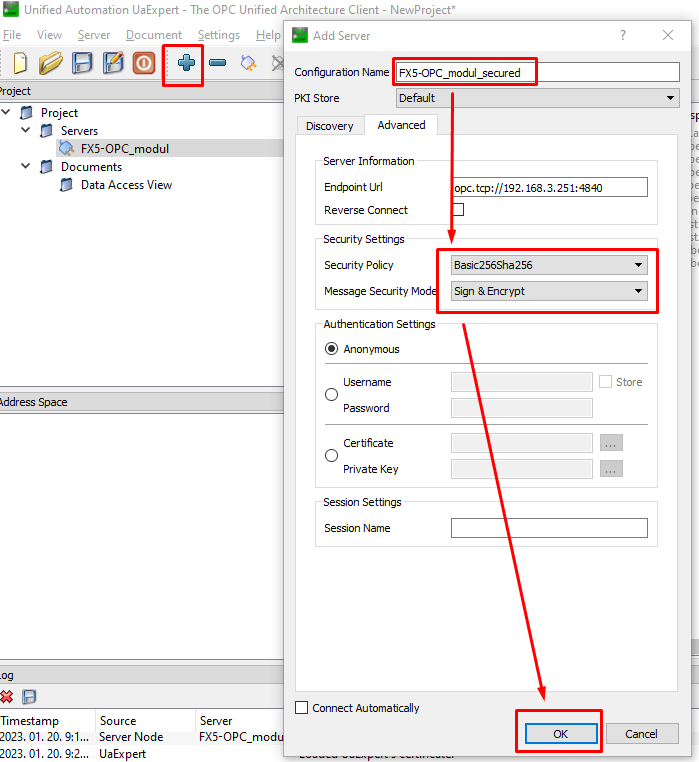
Task: Select the Servers folder in tree
Action: (x=79, y=131)
